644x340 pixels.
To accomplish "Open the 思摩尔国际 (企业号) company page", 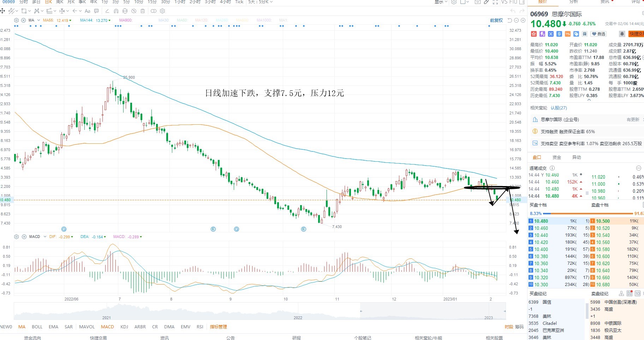I will pos(560,120).
